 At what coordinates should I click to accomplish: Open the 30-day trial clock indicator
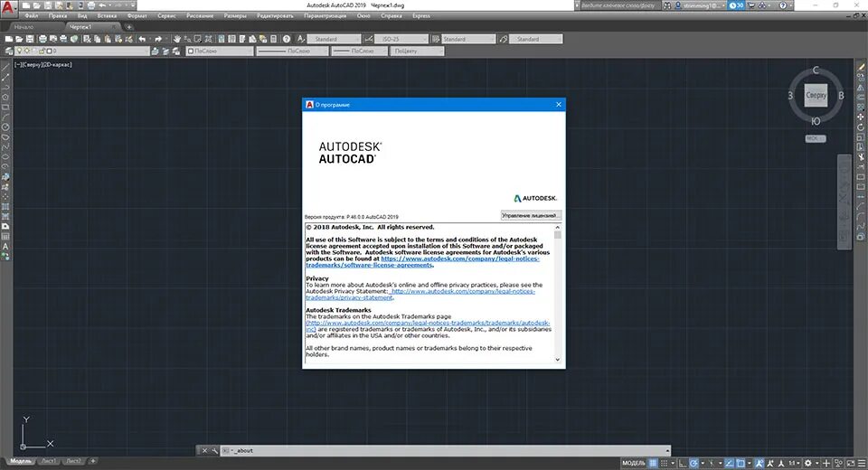coord(736,5)
